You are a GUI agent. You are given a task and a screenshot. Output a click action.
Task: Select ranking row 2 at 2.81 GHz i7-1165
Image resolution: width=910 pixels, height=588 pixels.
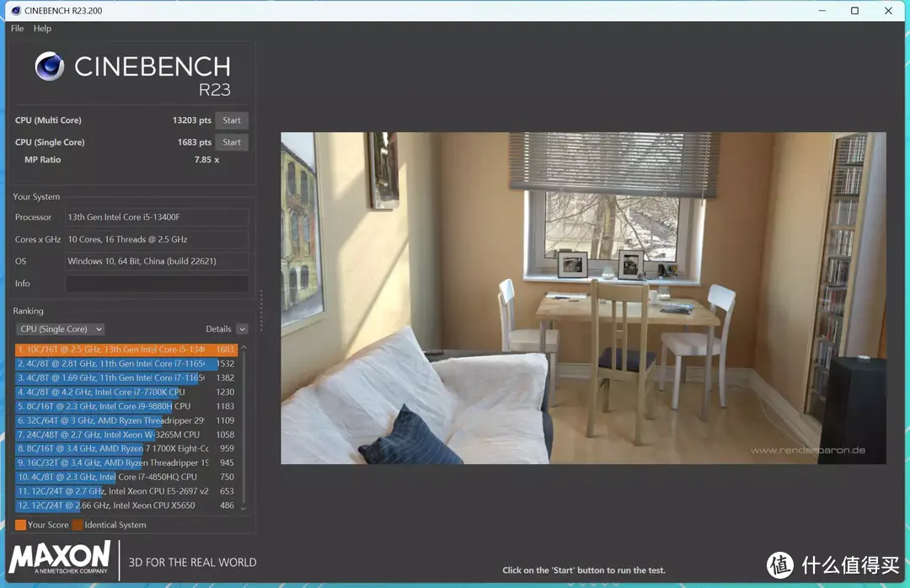126,364
